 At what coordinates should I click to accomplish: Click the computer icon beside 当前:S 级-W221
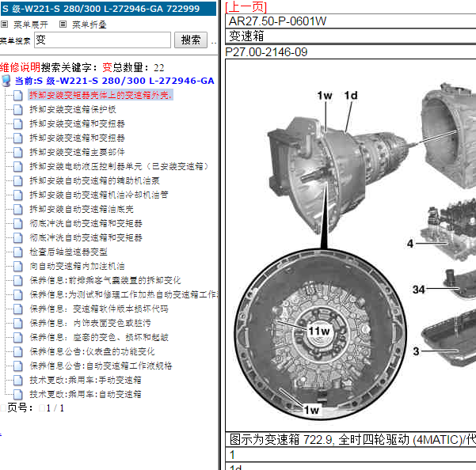[6, 81]
